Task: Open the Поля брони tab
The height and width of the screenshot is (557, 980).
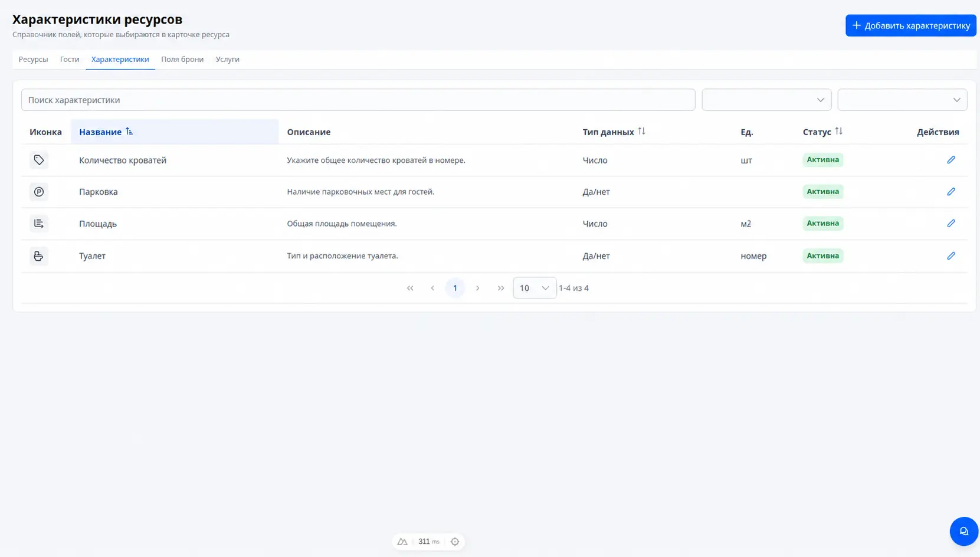Action: click(182, 59)
